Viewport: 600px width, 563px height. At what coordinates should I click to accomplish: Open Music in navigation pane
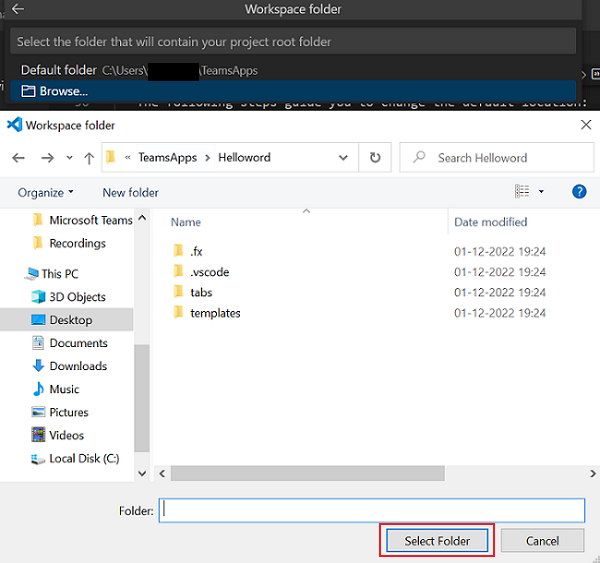click(x=55, y=389)
